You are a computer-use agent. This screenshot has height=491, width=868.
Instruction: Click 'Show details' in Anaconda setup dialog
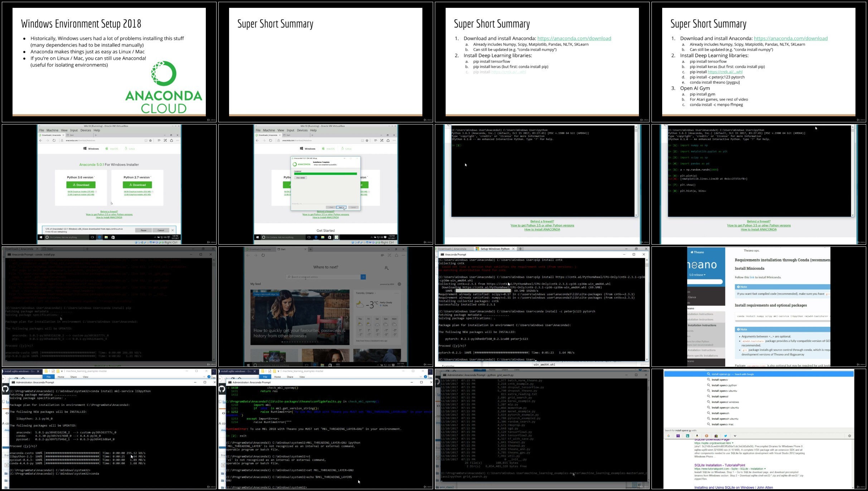tap(300, 178)
